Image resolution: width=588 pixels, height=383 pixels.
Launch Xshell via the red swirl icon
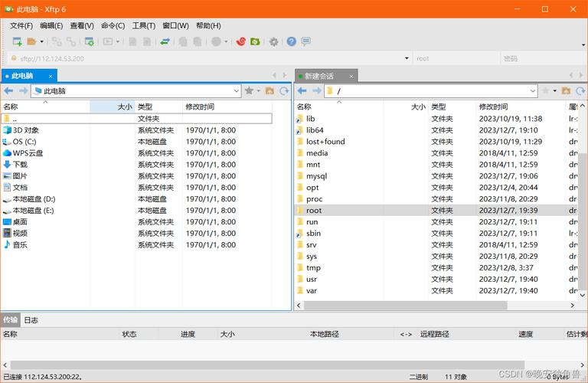[241, 41]
